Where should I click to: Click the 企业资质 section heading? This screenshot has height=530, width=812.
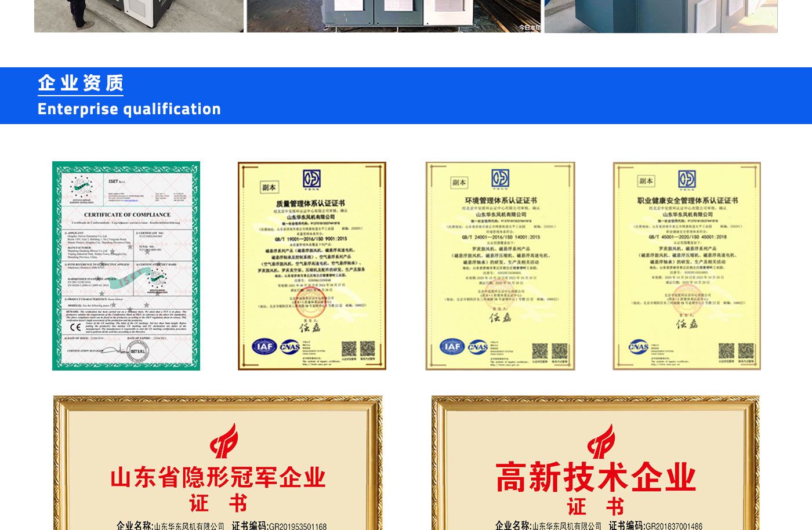tap(81, 83)
